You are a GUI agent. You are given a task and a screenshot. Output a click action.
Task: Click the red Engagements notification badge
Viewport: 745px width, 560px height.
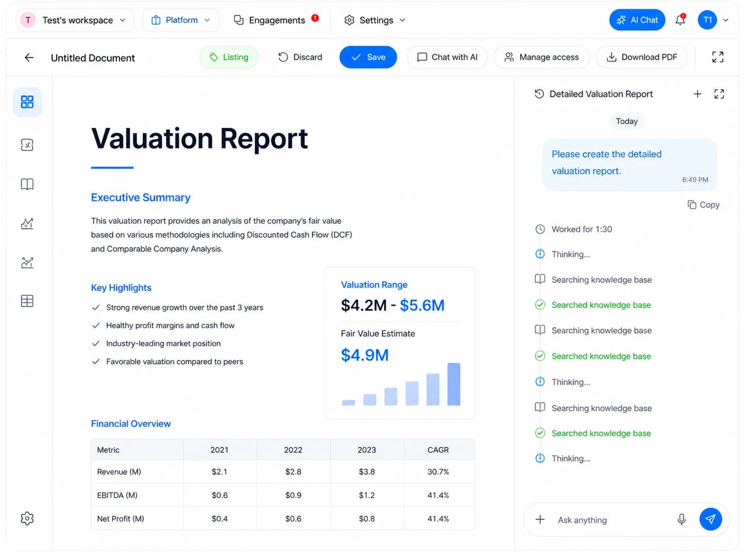(x=315, y=18)
